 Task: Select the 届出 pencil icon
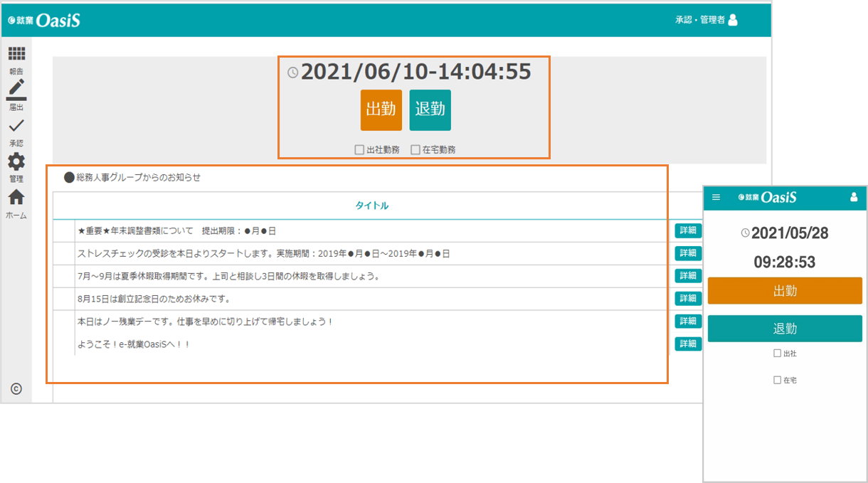[x=16, y=89]
